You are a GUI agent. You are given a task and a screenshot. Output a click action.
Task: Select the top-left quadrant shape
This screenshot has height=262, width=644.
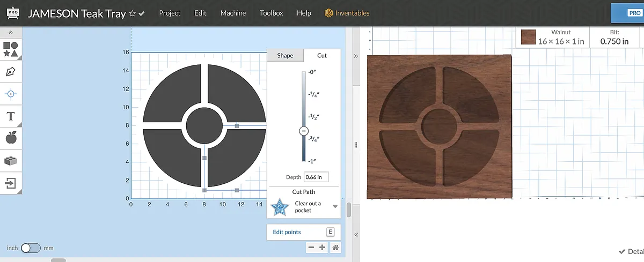tap(172, 93)
